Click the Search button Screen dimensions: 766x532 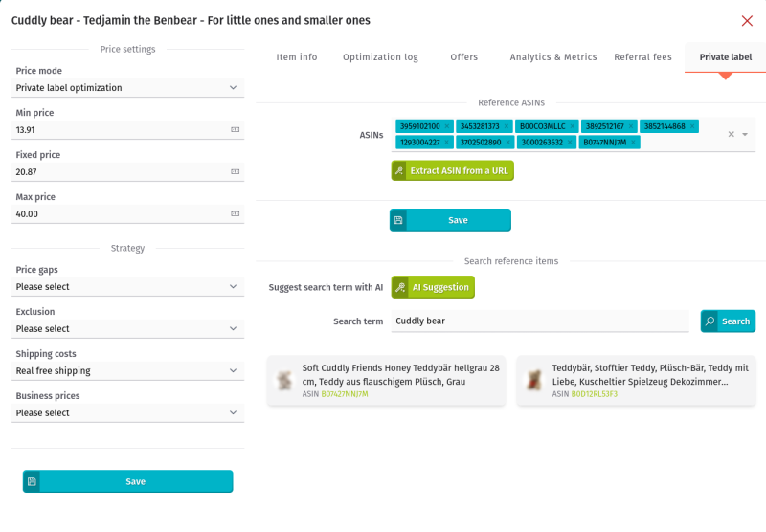[x=728, y=321]
